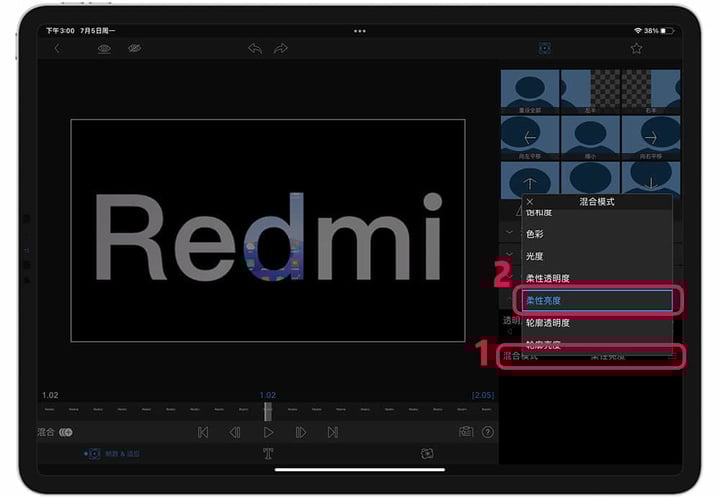Image resolution: width=720 pixels, height=498 pixels.
Task: Tap the [2.05] duration readout
Action: 483,395
